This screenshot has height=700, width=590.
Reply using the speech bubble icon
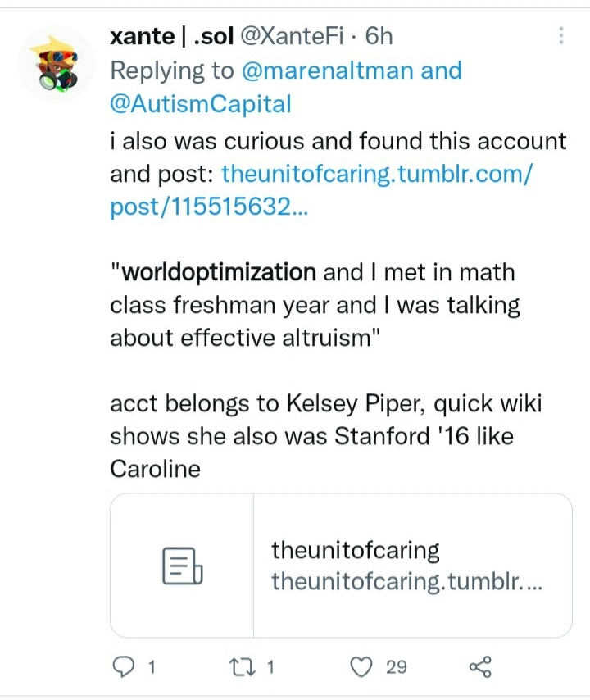122,666
